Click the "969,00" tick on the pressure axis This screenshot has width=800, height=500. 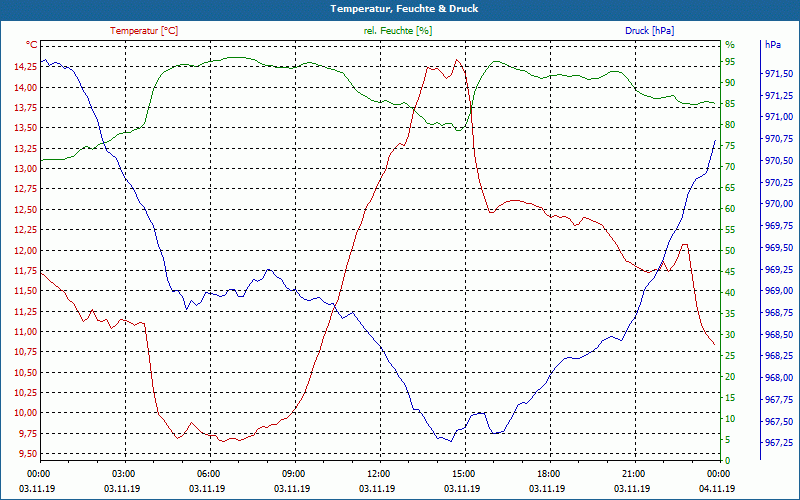(x=779, y=291)
